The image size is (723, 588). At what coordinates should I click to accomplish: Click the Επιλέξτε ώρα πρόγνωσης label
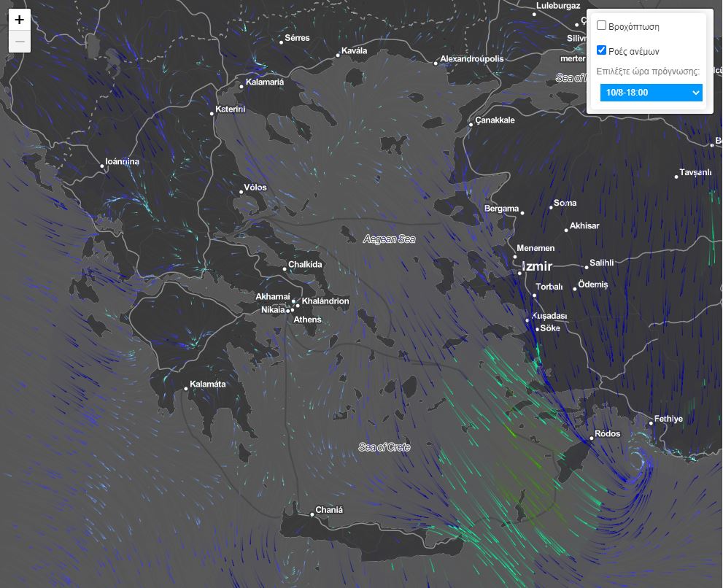(648, 71)
